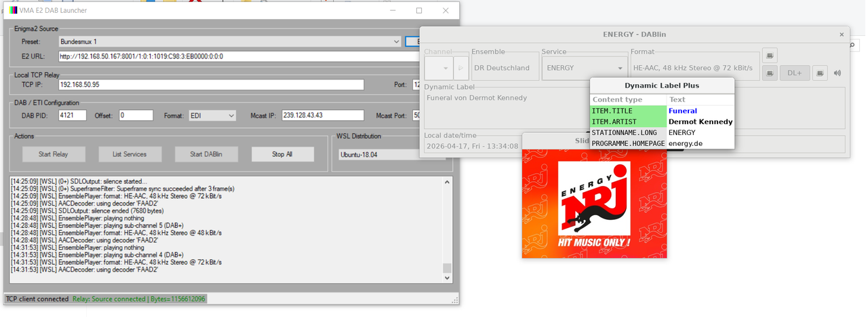This screenshot has width=868, height=317.
Task: Click the List Services button
Action: pyautogui.click(x=130, y=154)
